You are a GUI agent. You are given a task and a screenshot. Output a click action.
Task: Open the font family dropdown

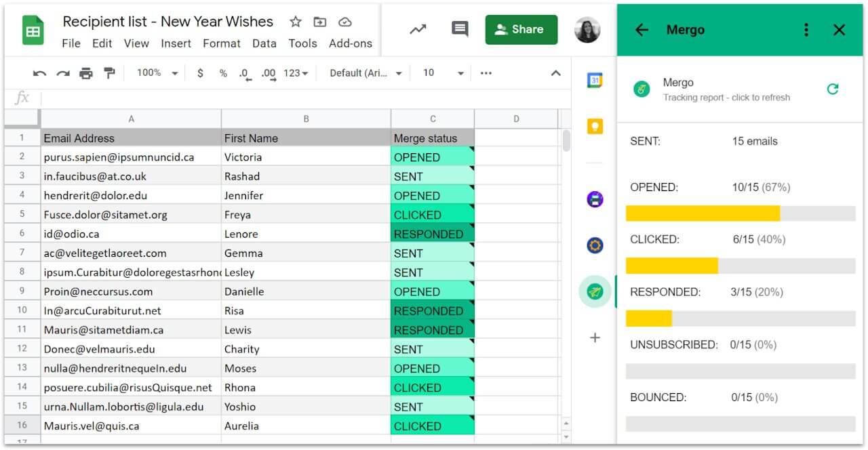(366, 73)
